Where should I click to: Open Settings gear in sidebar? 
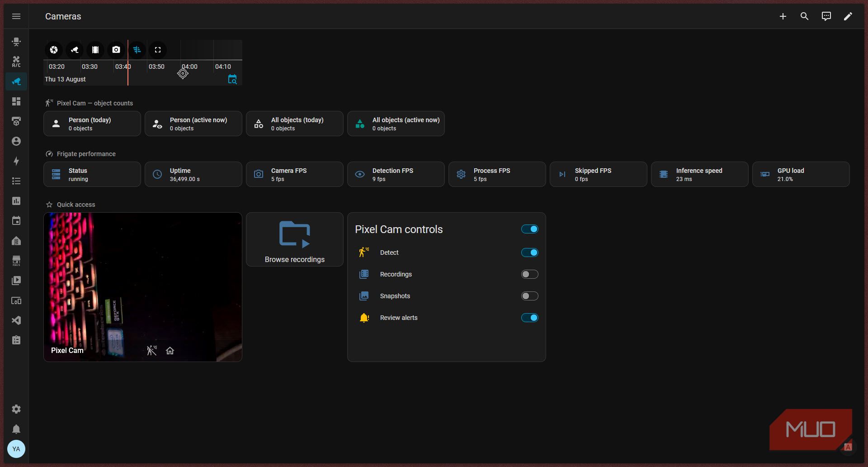pos(16,409)
